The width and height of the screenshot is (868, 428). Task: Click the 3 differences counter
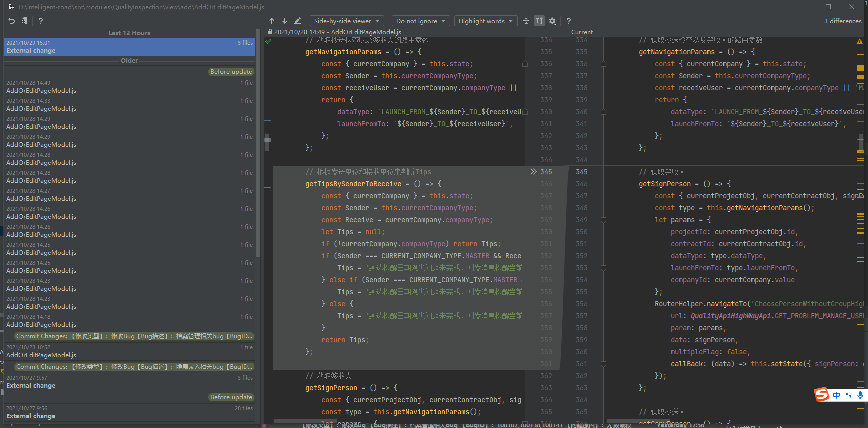coord(843,21)
